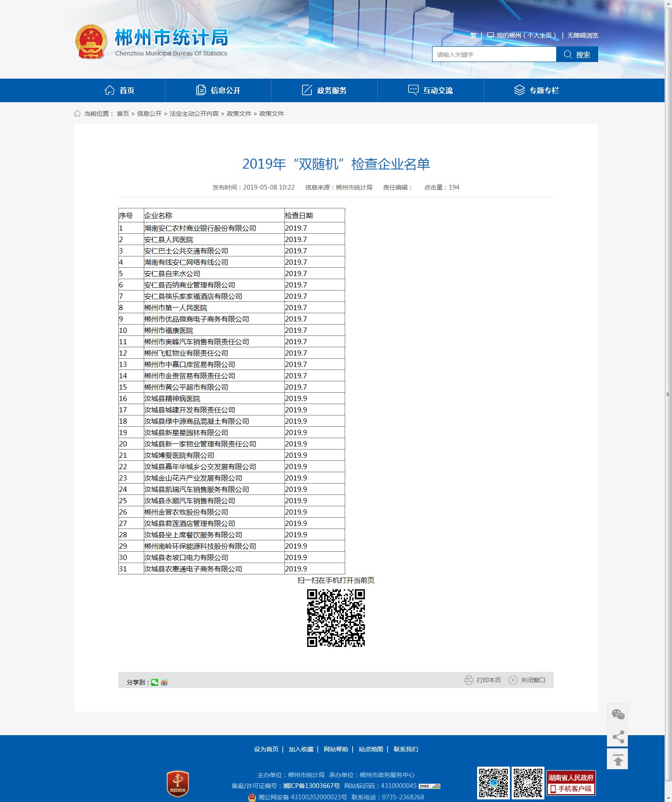The image size is (672, 802).
Task: Click the back-to-top arrow icon
Action: tap(617, 759)
